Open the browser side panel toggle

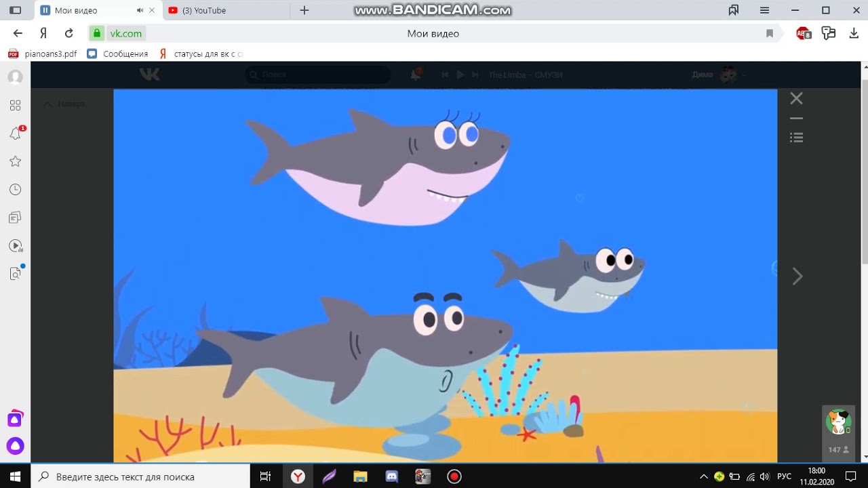pos(15,10)
